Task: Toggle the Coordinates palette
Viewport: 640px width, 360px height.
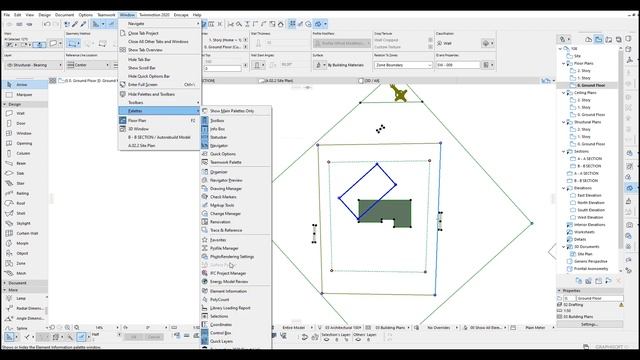Action: pos(236,324)
